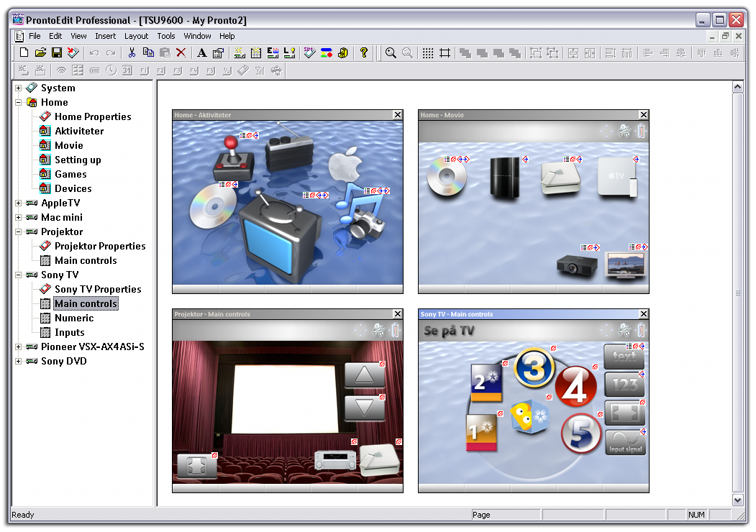
Task: Expand the Pioneer VSX-AX4ASi-S node
Action: click(19, 347)
